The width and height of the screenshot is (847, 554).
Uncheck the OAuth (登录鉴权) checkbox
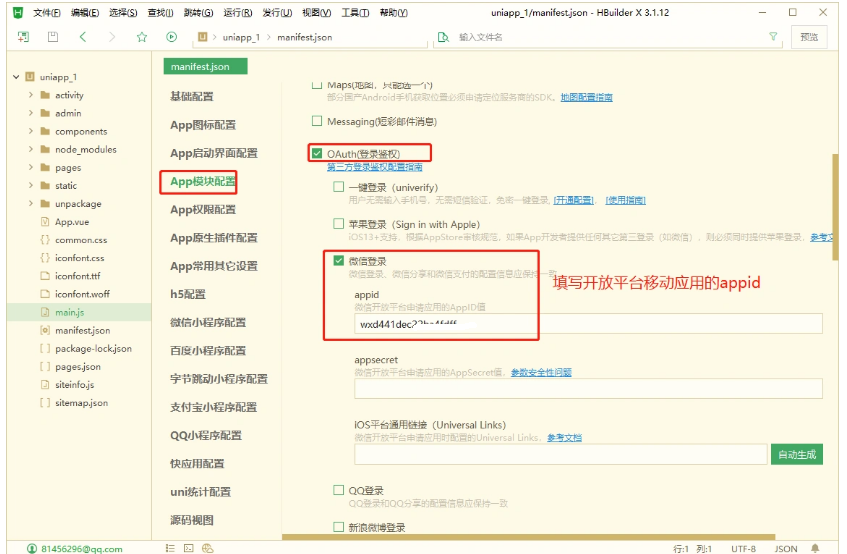[x=318, y=154]
